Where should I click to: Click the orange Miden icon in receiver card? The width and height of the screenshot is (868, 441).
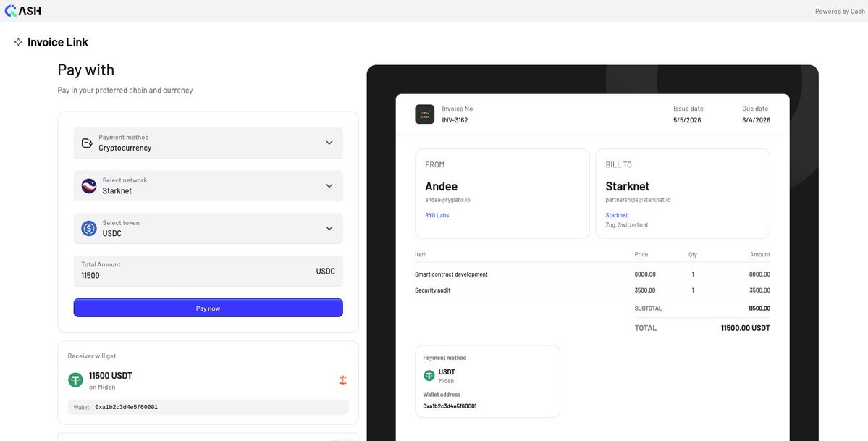(342, 380)
